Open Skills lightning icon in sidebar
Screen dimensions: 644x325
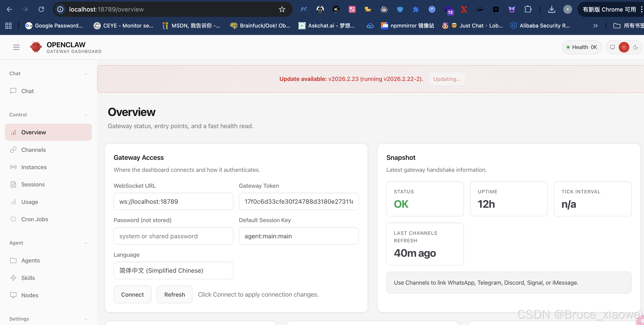coord(13,278)
